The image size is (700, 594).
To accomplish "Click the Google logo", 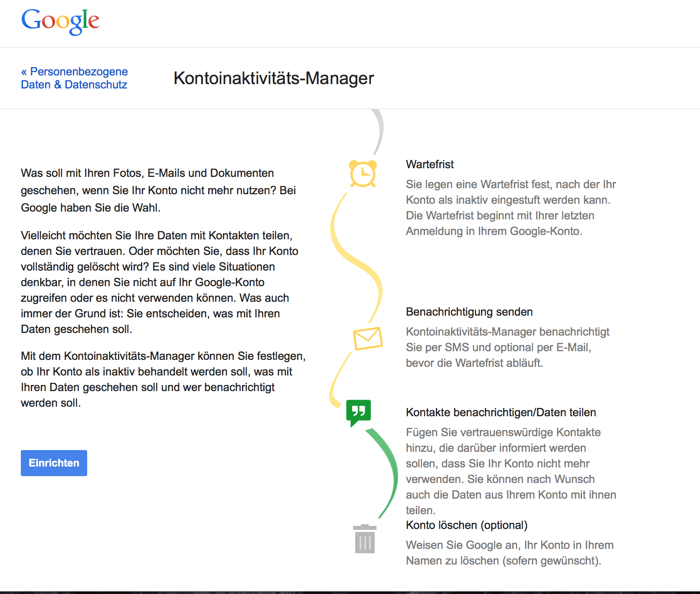I will [x=60, y=21].
